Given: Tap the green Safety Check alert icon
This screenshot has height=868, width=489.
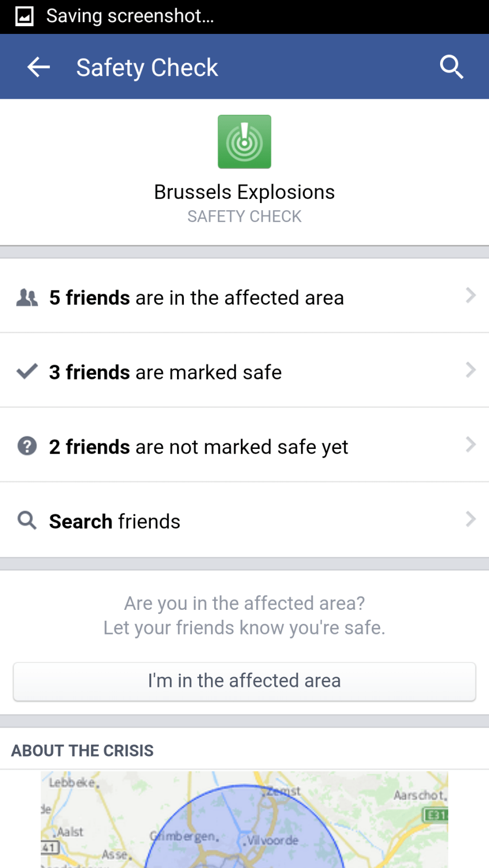Looking at the screenshot, I should pos(244,142).
